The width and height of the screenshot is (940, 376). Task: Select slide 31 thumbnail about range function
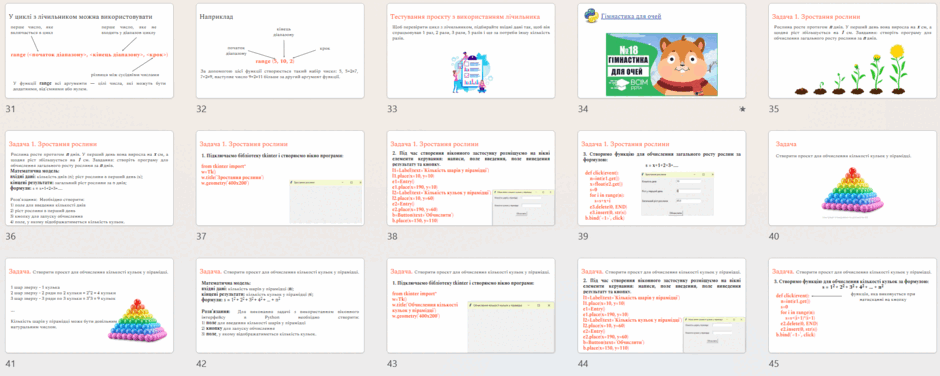point(89,52)
